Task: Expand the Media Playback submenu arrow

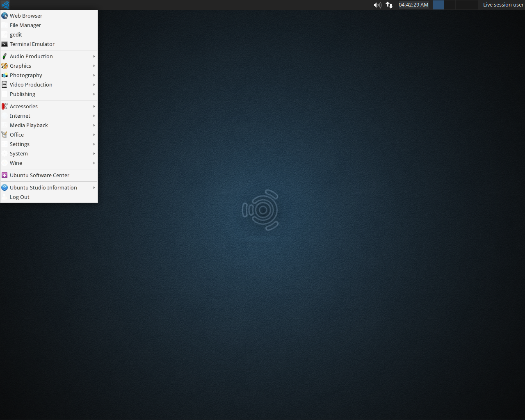Action: [x=94, y=125]
